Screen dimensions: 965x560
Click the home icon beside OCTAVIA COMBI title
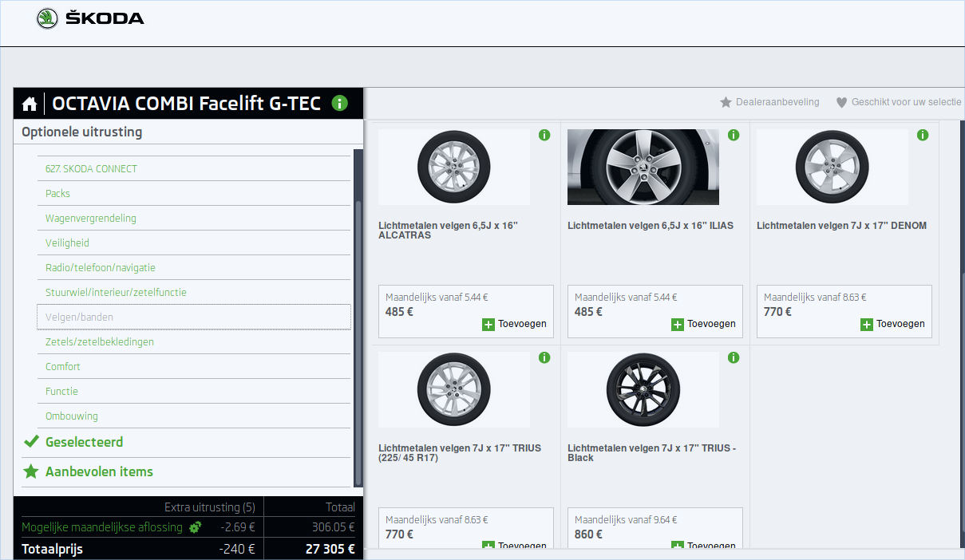pyautogui.click(x=30, y=104)
